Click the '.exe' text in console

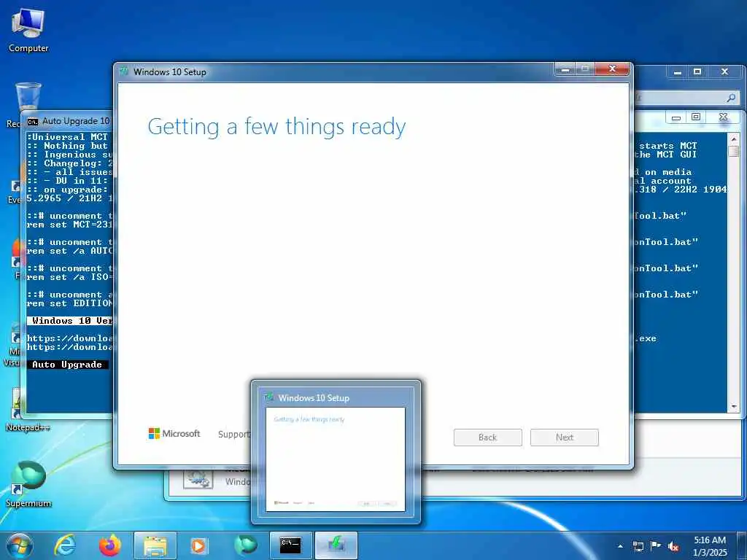pyautogui.click(x=645, y=338)
